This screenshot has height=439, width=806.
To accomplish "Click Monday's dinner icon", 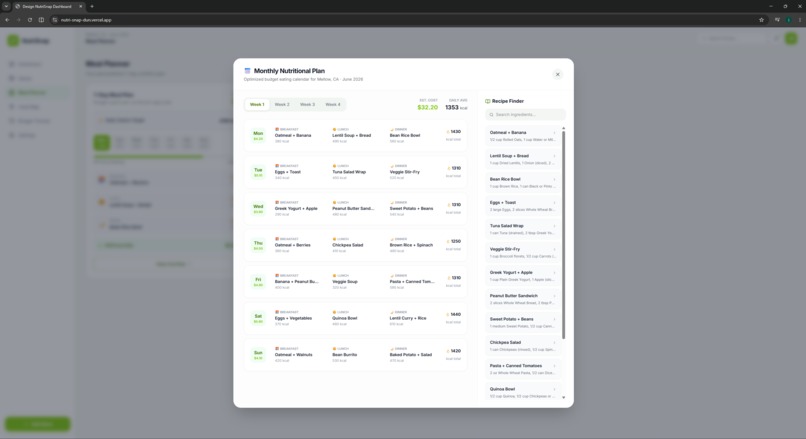I will click(392, 130).
